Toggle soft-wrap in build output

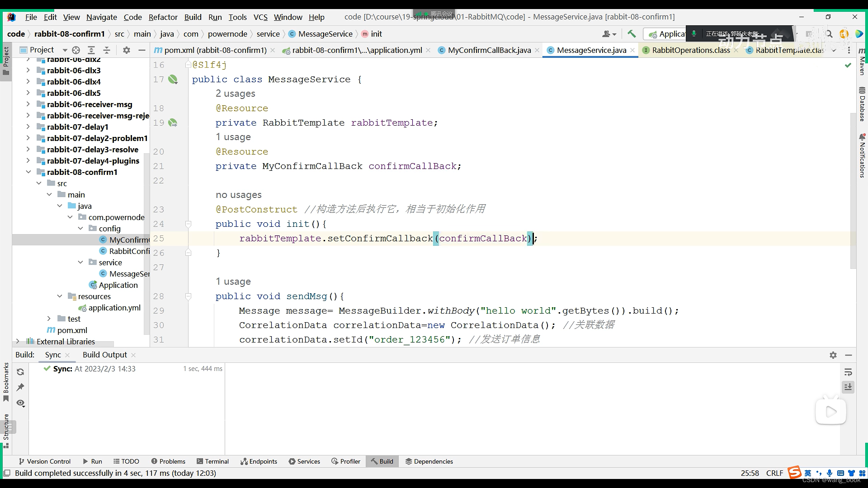coord(848,372)
